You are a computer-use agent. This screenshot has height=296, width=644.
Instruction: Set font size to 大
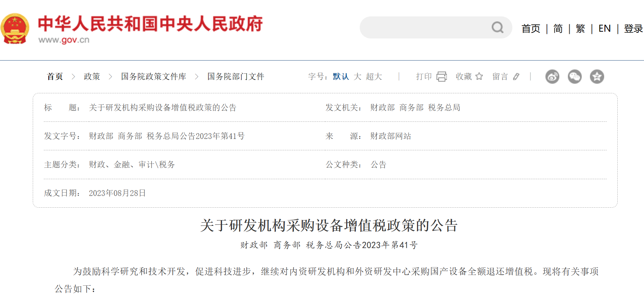point(358,77)
